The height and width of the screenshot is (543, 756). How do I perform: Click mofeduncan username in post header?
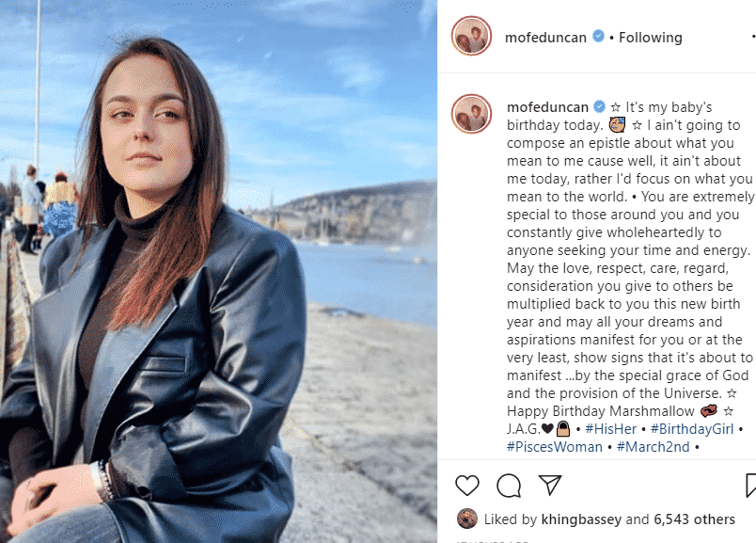point(545,37)
